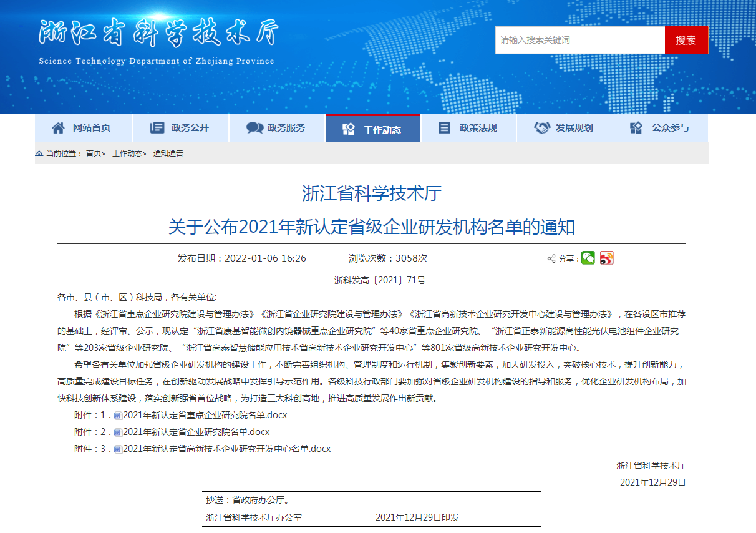Share to Weibo via red icon

click(x=606, y=258)
